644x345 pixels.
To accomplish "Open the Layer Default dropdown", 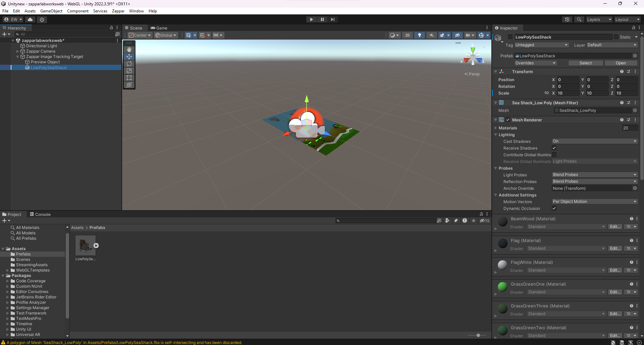I will pos(612,45).
